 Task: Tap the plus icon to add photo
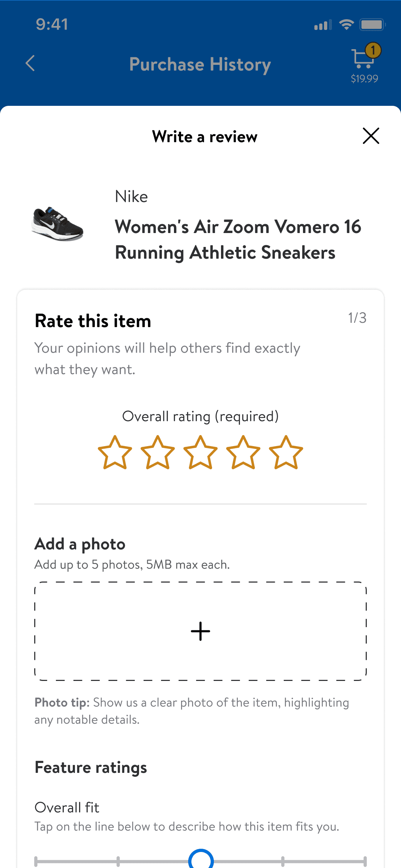coord(200,631)
